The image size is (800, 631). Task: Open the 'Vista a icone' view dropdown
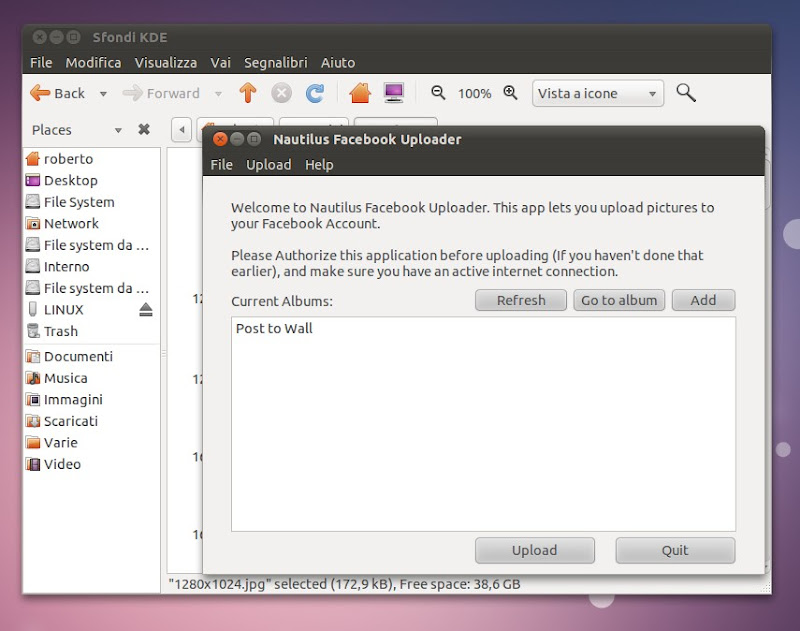[x=597, y=93]
